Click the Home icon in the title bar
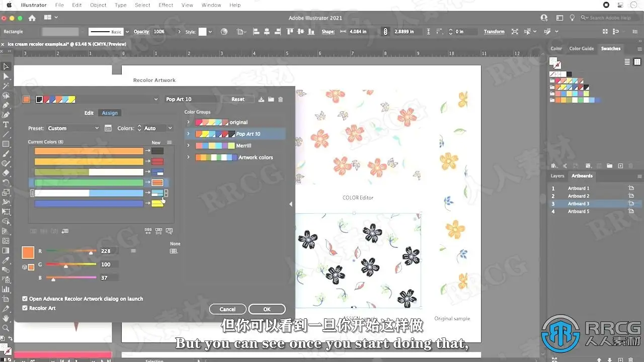 tap(32, 18)
